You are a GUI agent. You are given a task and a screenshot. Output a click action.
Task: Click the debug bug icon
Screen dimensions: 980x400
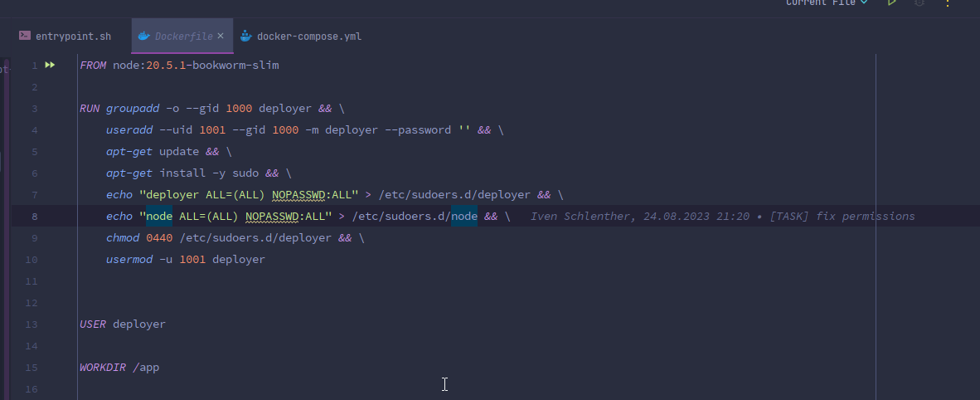[919, 3]
